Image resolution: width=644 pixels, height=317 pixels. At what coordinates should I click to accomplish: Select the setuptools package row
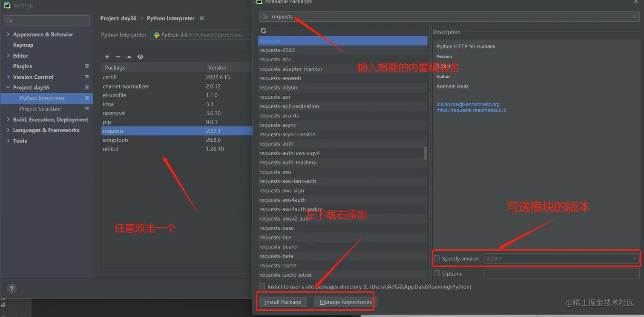(x=177, y=140)
